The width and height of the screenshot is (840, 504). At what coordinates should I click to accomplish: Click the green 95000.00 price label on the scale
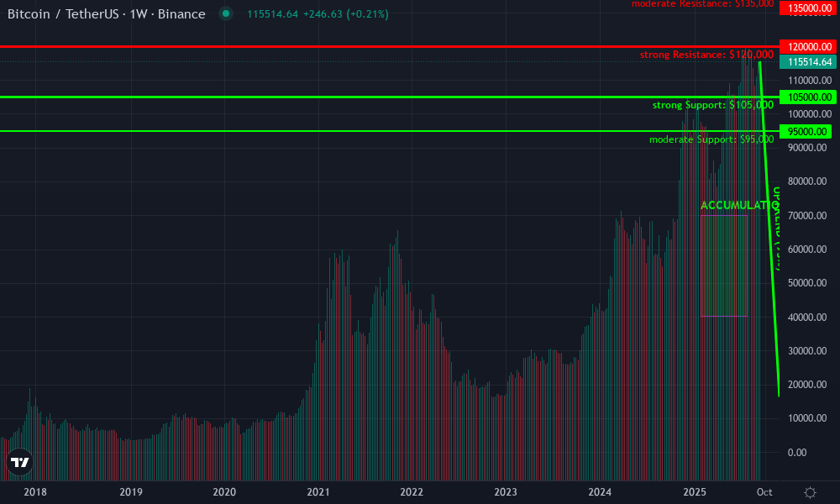[804, 131]
